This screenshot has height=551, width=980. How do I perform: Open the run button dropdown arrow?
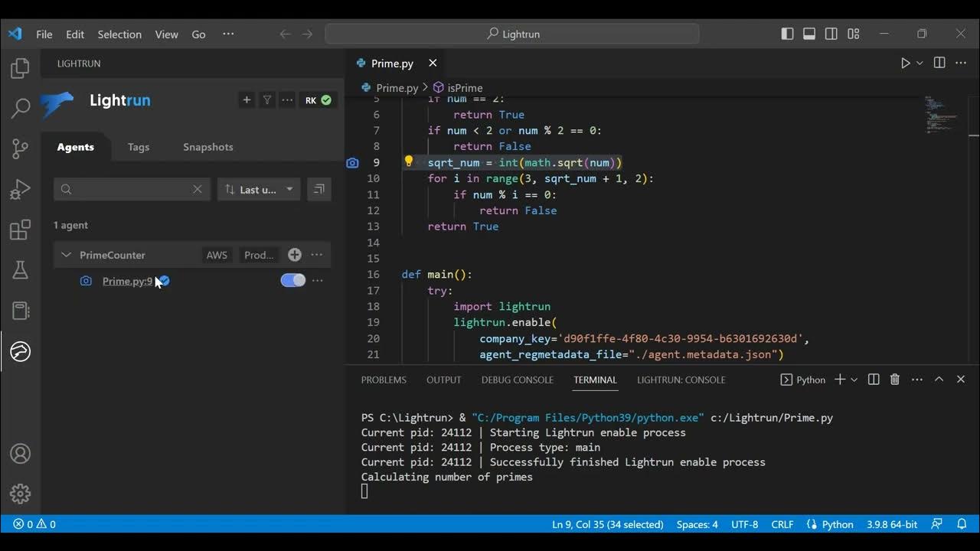point(920,63)
